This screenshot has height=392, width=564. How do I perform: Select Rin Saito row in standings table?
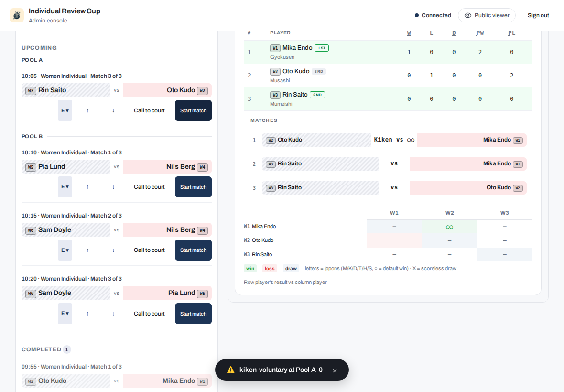388,99
